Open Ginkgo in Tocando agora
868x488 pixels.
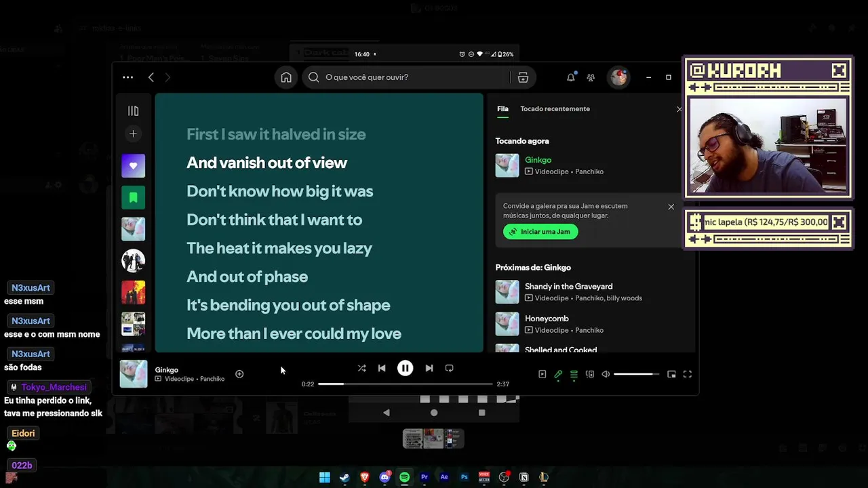(x=538, y=160)
